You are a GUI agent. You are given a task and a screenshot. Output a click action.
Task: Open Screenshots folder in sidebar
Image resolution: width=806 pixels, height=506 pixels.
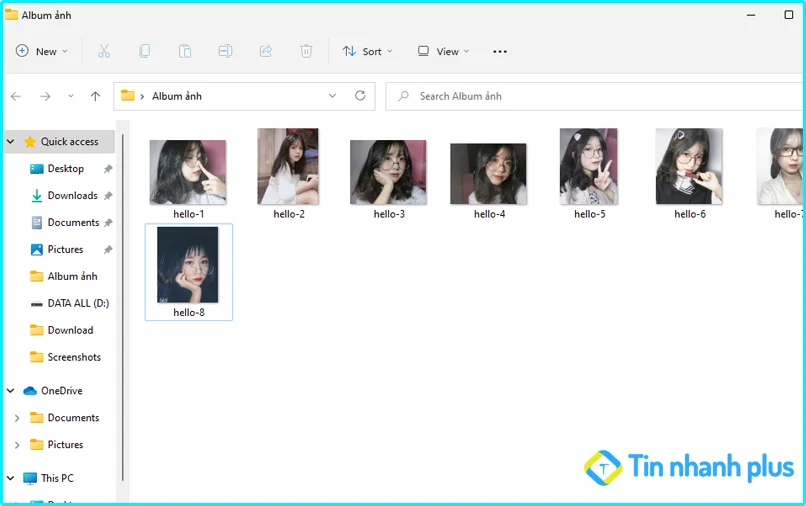coord(74,357)
